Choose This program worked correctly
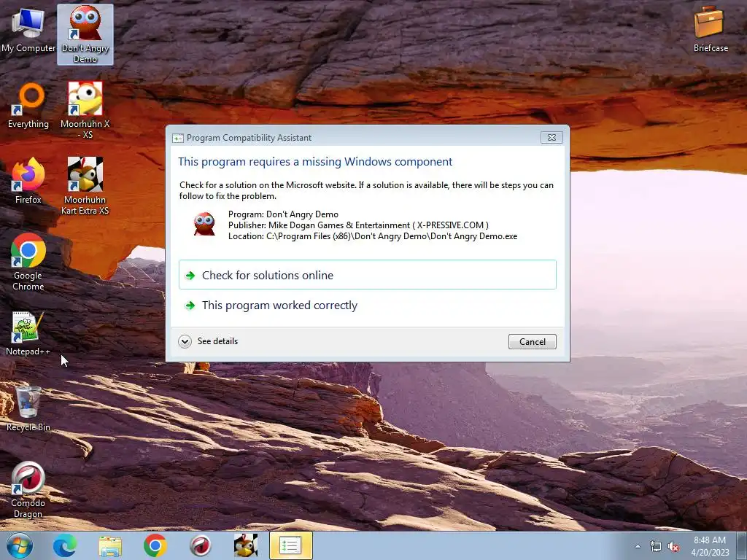This screenshot has height=560, width=747. pyautogui.click(x=368, y=306)
